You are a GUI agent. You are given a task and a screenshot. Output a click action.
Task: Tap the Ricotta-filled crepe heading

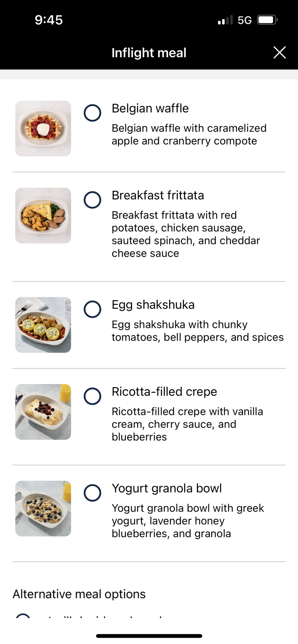click(164, 392)
